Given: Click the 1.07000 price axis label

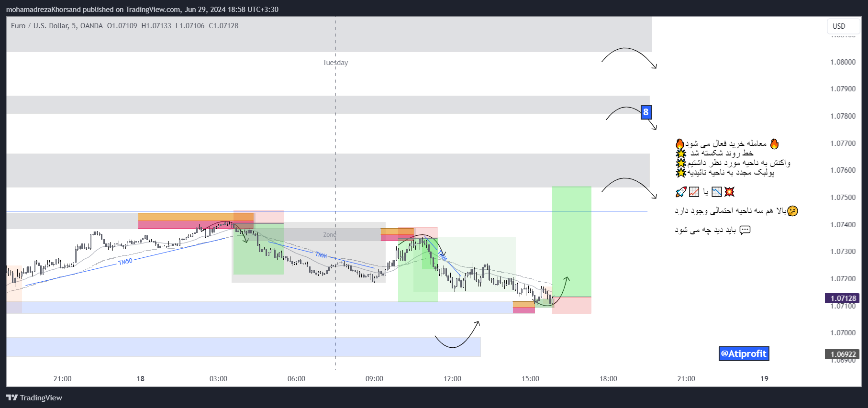Looking at the screenshot, I should pos(843,332).
